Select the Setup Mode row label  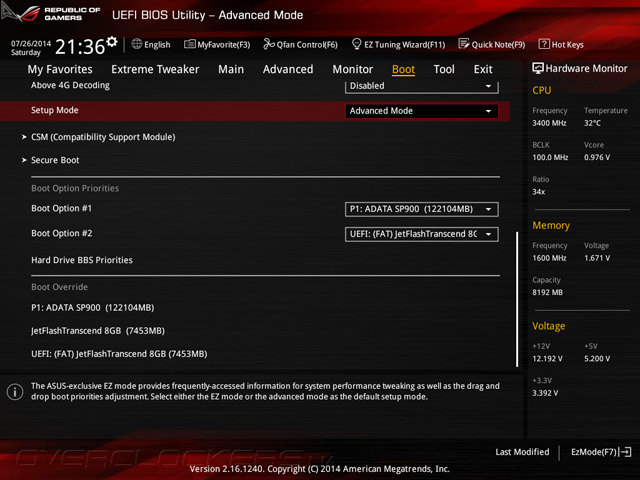pos(55,110)
